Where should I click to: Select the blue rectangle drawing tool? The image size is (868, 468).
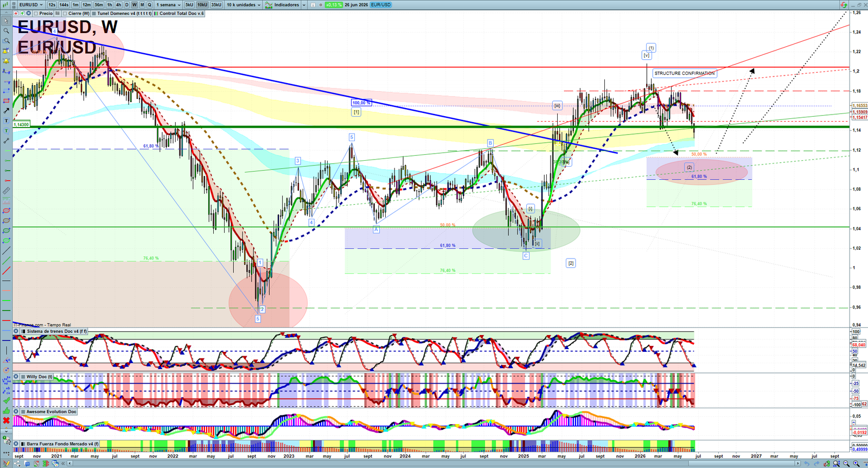coord(6,91)
